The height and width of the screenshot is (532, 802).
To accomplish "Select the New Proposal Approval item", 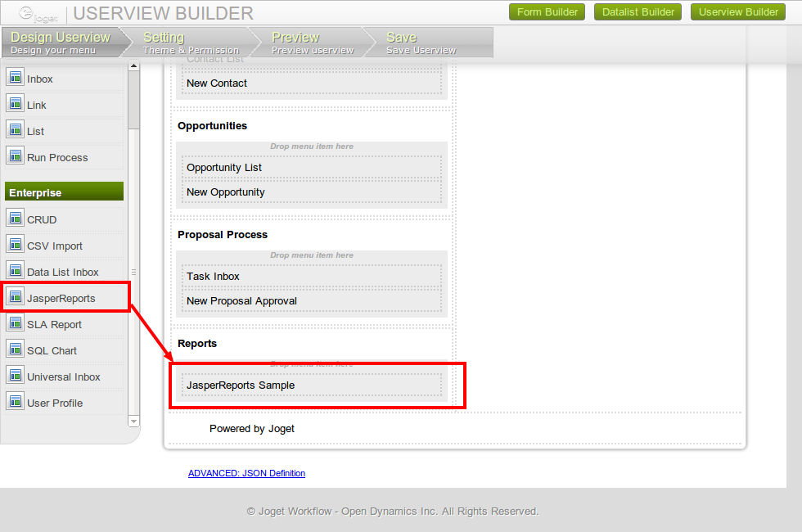I will [312, 301].
